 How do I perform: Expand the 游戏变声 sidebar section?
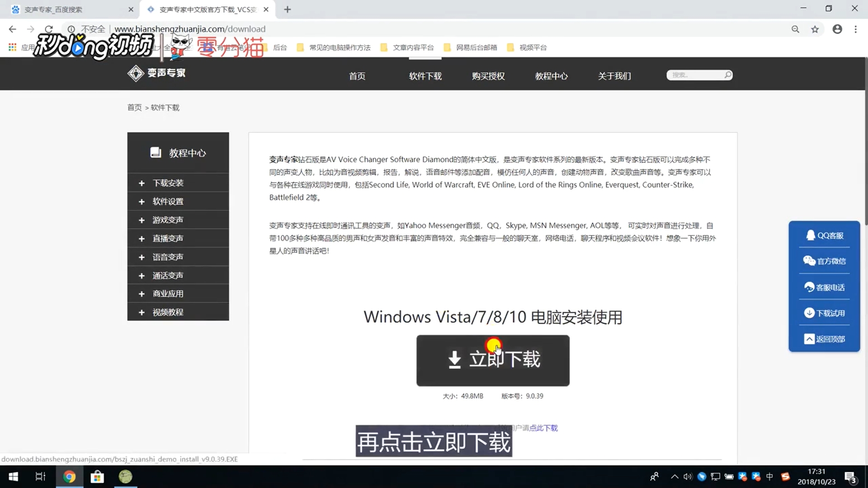click(x=178, y=220)
